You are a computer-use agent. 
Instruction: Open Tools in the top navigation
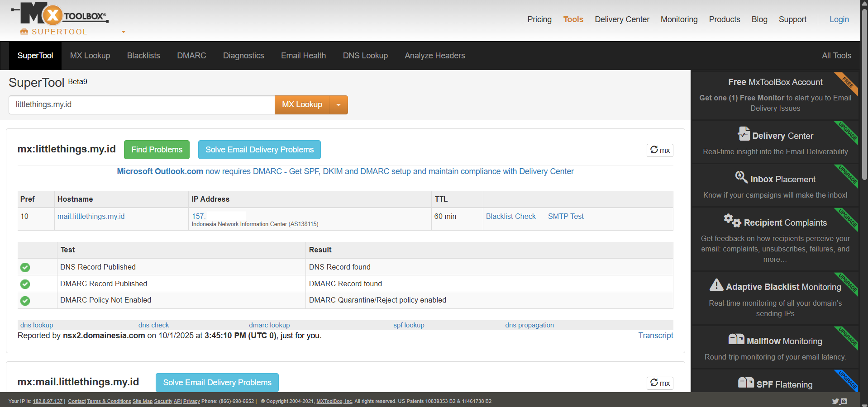tap(573, 19)
